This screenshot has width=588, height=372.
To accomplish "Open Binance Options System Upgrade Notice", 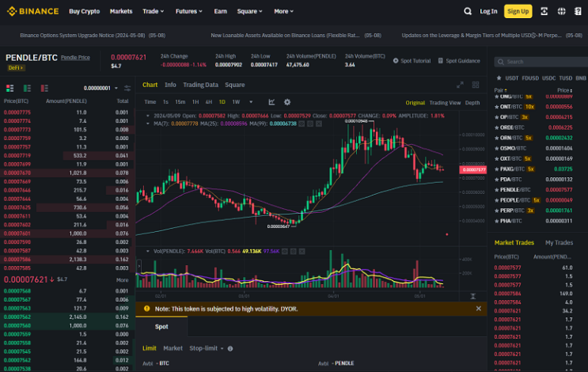I will [x=93, y=36].
